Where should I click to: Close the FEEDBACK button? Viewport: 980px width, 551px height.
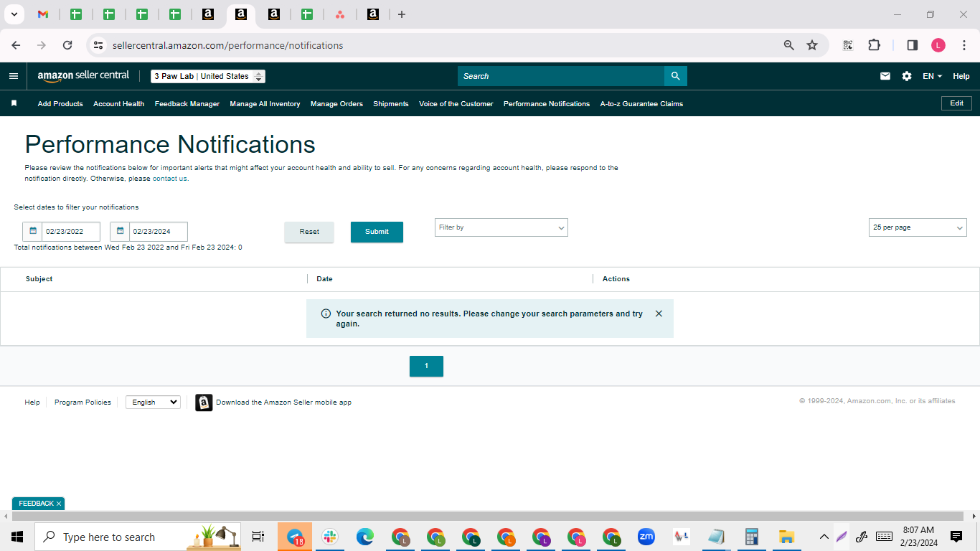[x=59, y=504]
